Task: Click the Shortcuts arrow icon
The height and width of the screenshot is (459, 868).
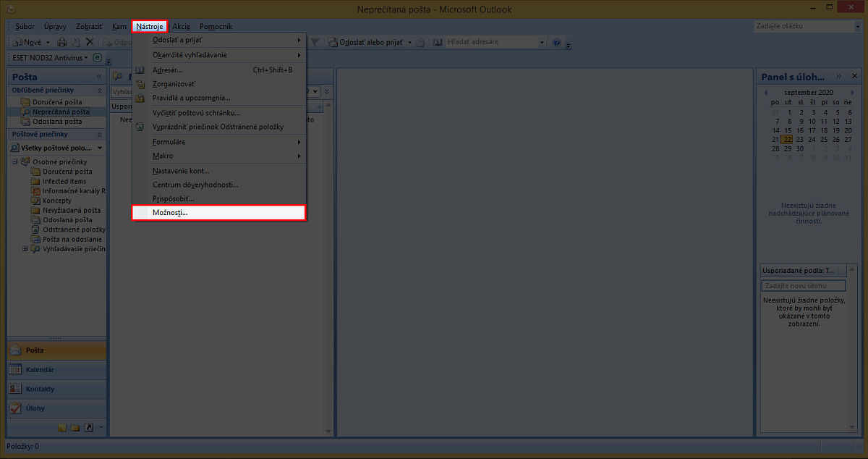Action: tap(89, 428)
